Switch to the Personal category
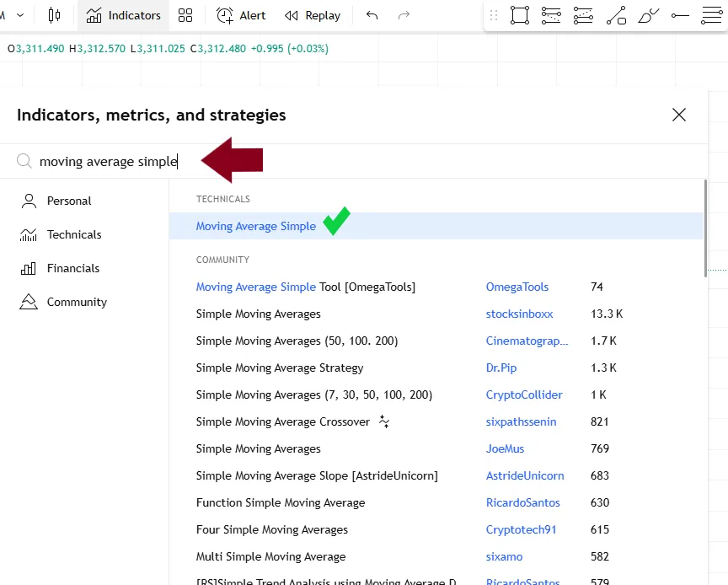The height and width of the screenshot is (585, 728). (69, 201)
